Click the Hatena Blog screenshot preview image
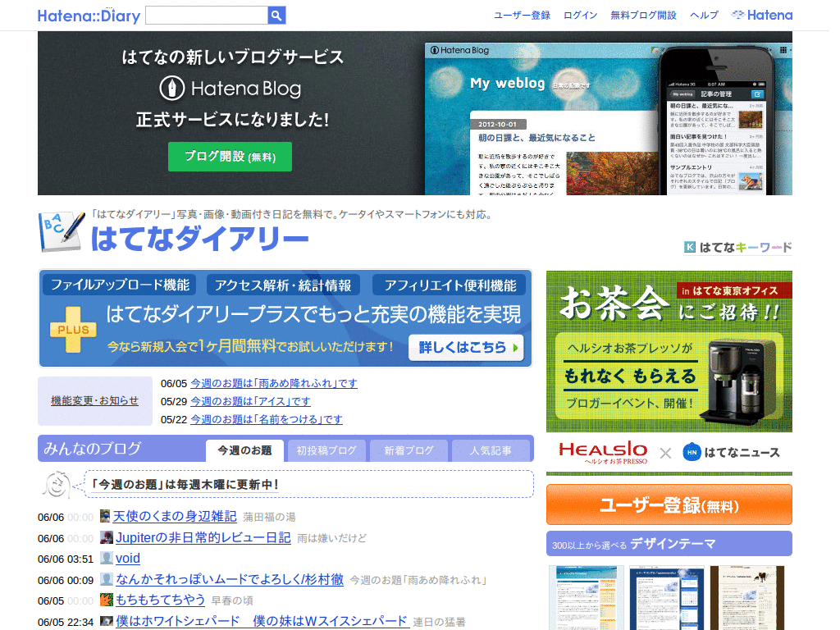The image size is (840, 630). click(609, 118)
